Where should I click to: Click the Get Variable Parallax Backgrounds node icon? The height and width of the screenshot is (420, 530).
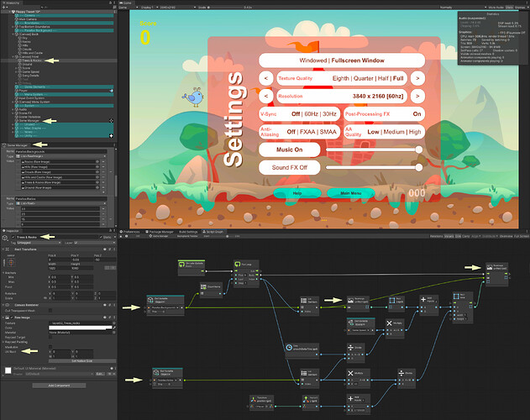coord(150,300)
